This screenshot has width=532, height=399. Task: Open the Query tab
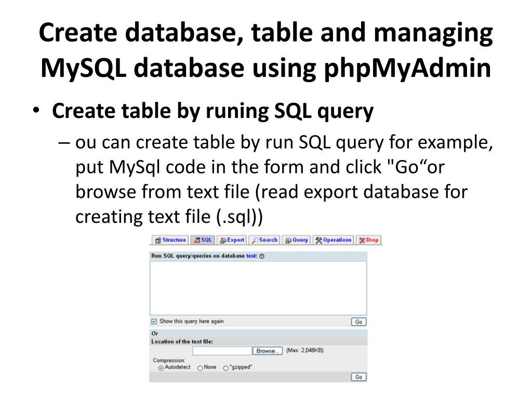(x=297, y=240)
